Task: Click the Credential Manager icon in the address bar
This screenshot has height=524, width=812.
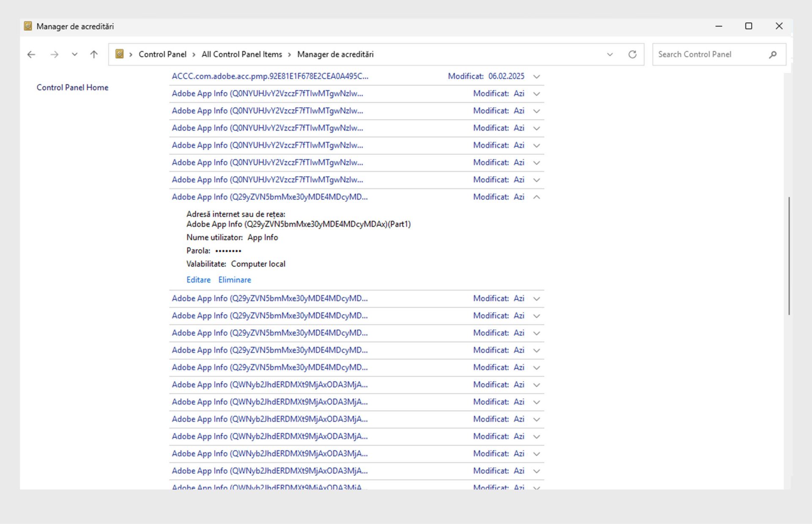Action: click(x=120, y=54)
